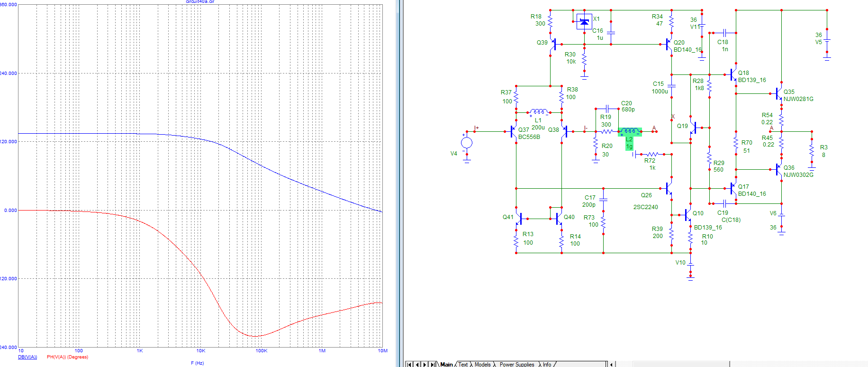Screen dimensions: 868x367
Task: Select capacitor C19 symbol
Action: (x=724, y=203)
